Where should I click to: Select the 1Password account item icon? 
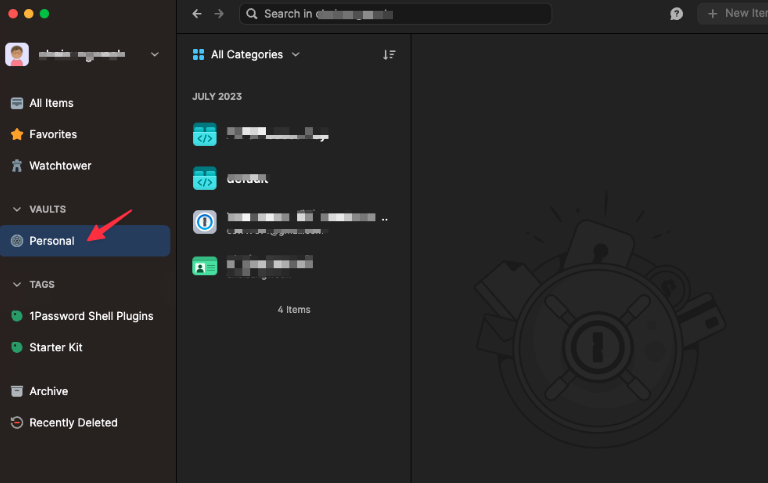click(x=205, y=222)
